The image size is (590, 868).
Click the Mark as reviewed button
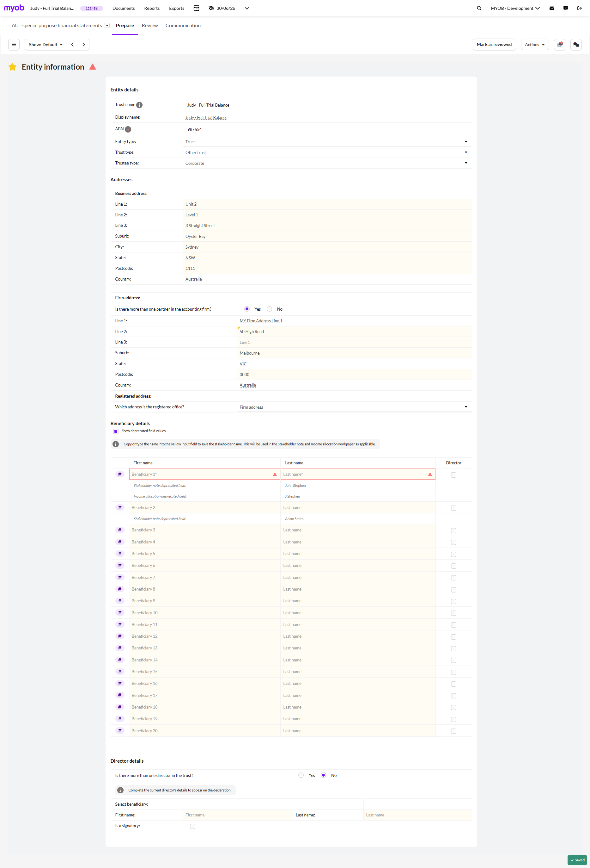(x=494, y=45)
